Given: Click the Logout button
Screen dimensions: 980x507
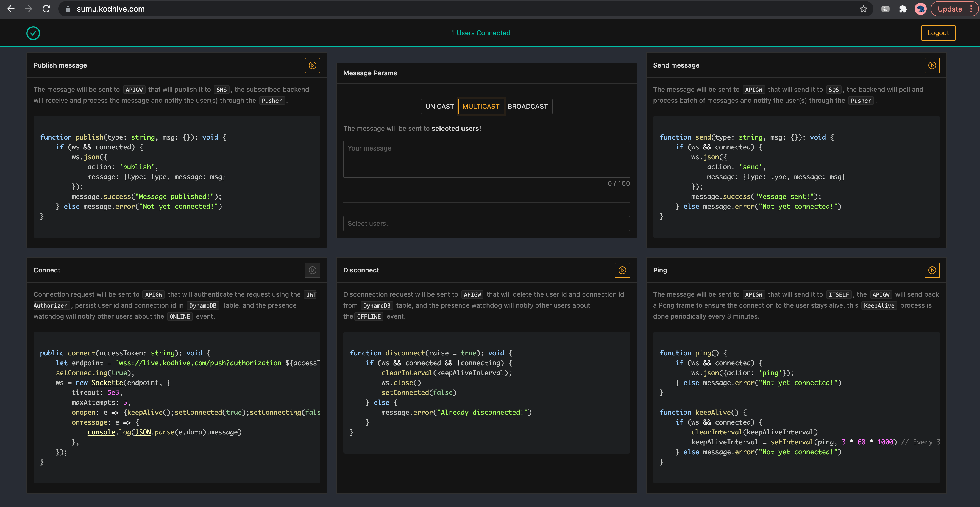Looking at the screenshot, I should [938, 33].
